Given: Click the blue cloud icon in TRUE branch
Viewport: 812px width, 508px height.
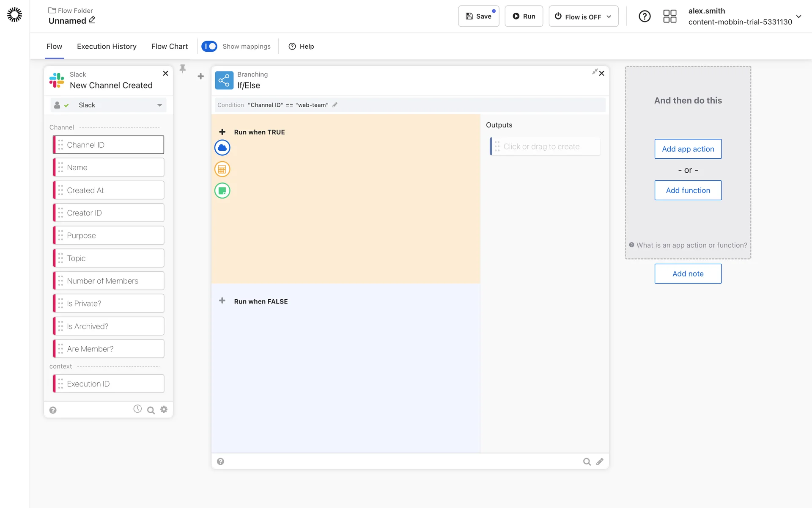Looking at the screenshot, I should [222, 148].
